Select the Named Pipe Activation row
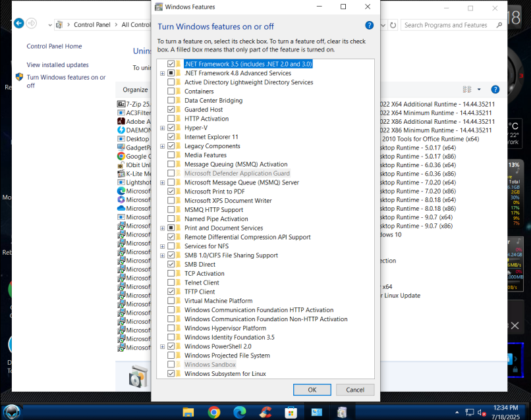Screen dimensions: 531x420 216,219
